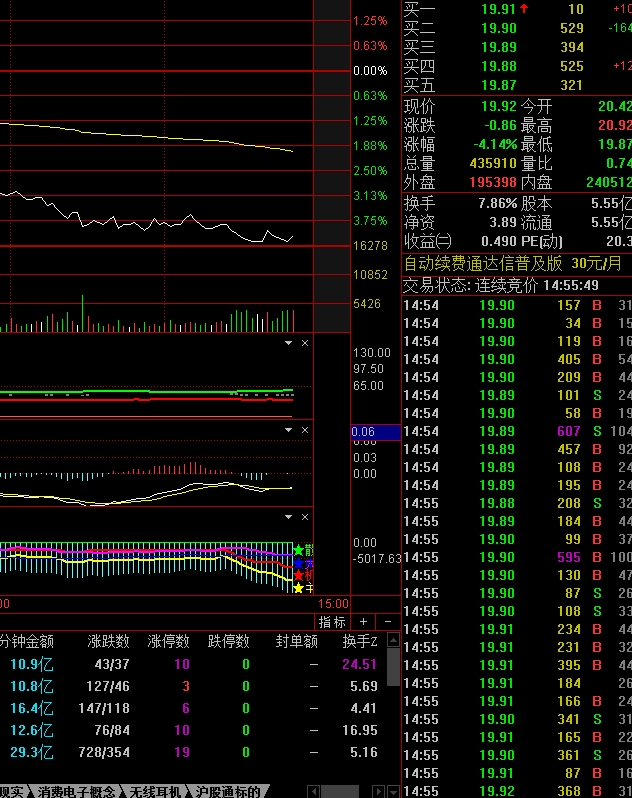Open the 消费电子概念 tab
632x798 pixels.
pos(76,792)
